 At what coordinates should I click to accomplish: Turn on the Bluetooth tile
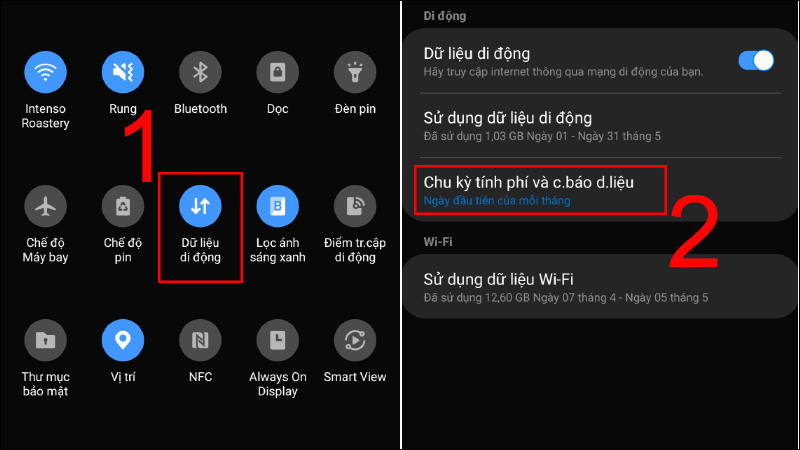point(200,72)
